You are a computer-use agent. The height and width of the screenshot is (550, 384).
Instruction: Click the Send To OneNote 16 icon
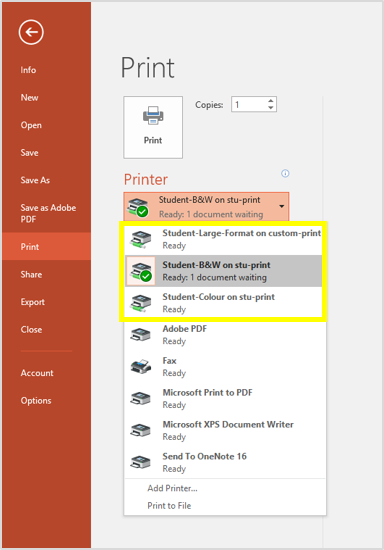(x=141, y=462)
